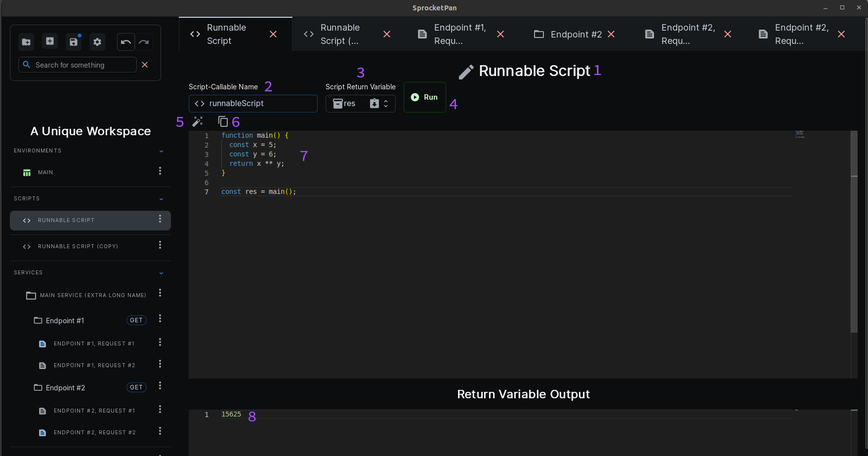Open options menu for ENDPOINT #2, REQUEST #1
Screen dimensions: 868x456
[x=160, y=409]
